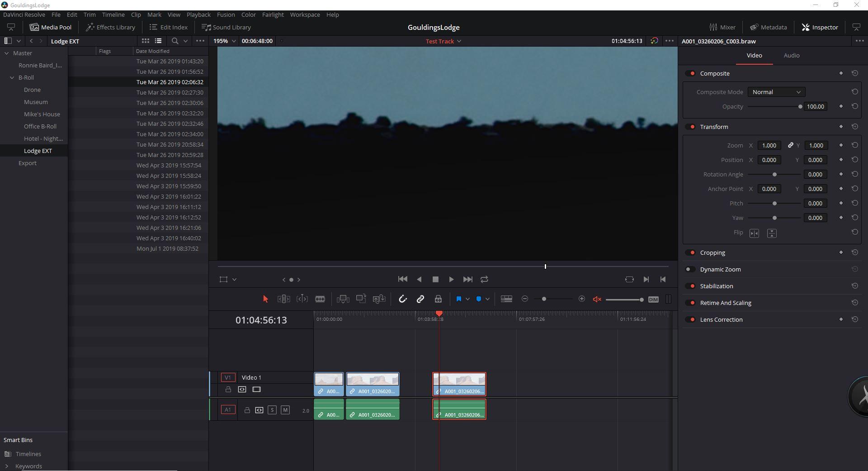The width and height of the screenshot is (868, 471).
Task: Disable the Stabilization toggle
Action: point(690,286)
